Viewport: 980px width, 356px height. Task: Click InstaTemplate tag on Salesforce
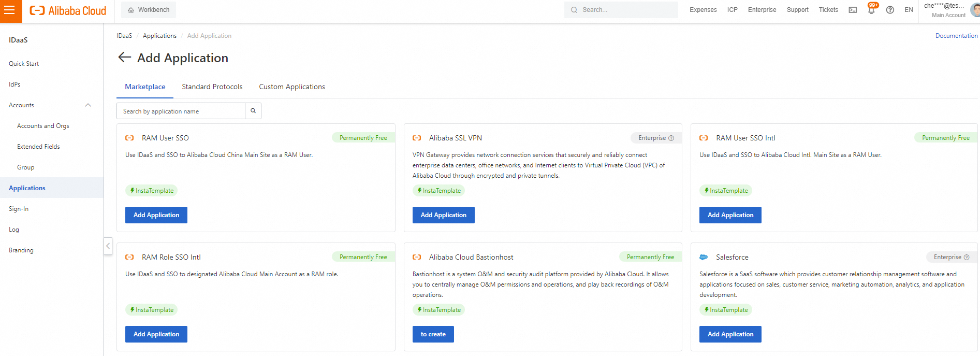click(726, 310)
